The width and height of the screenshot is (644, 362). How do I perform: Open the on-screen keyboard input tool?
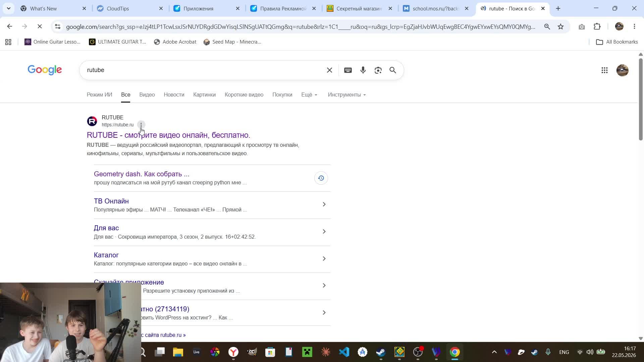348,70
